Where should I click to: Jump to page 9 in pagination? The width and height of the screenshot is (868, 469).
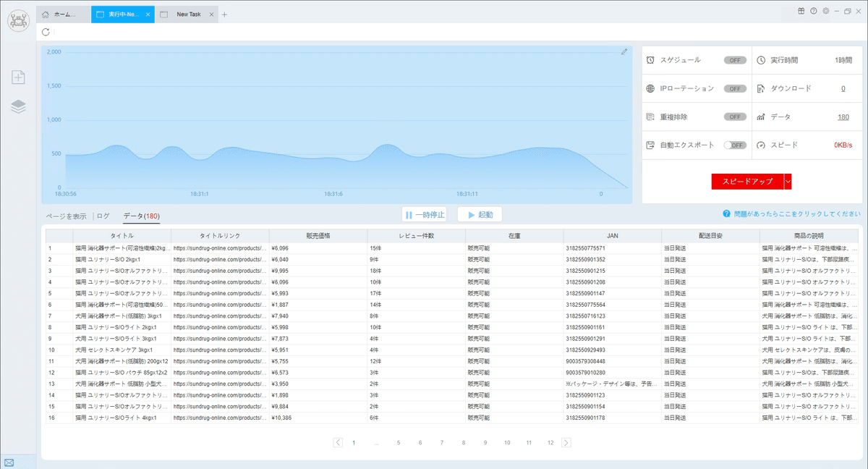[x=485, y=442]
